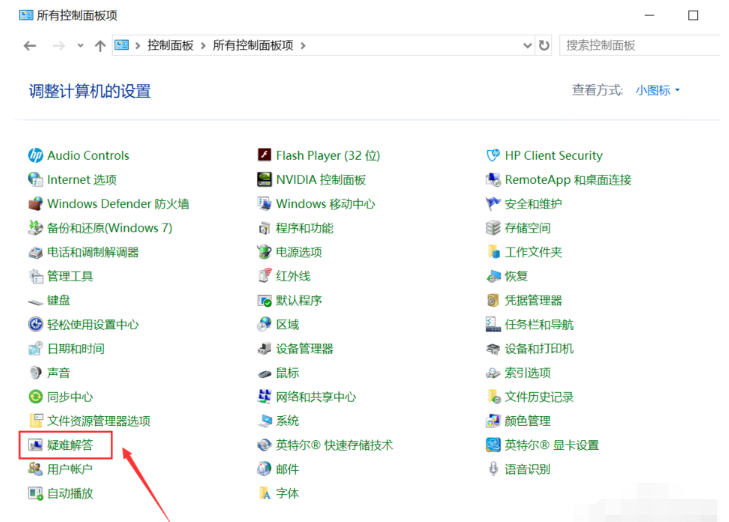Expand the address bar history dropdown arrow
The height and width of the screenshot is (522, 729).
[527, 46]
